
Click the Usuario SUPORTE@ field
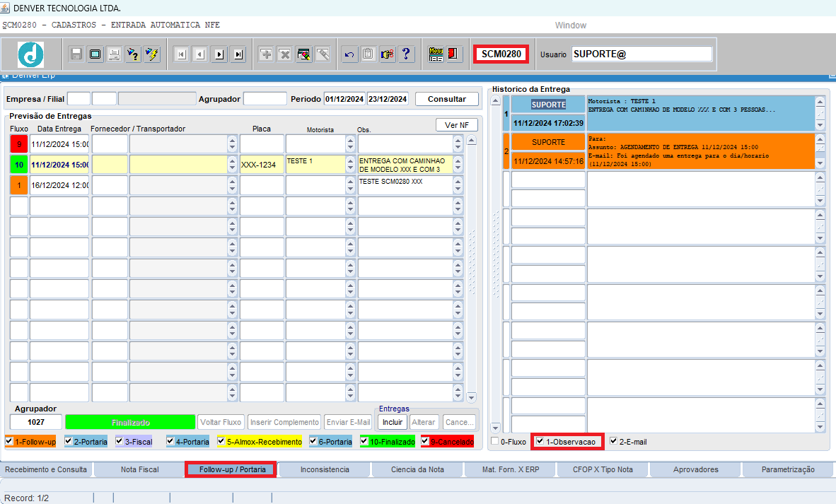tap(642, 54)
